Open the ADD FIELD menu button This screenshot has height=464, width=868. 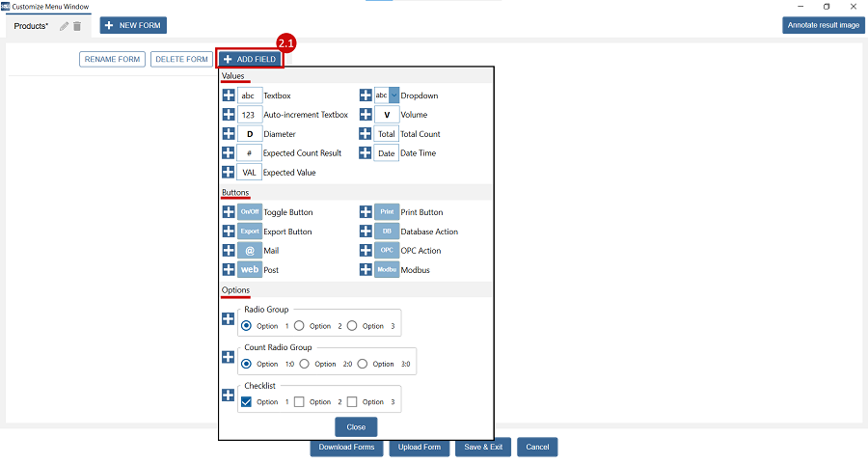pos(250,59)
